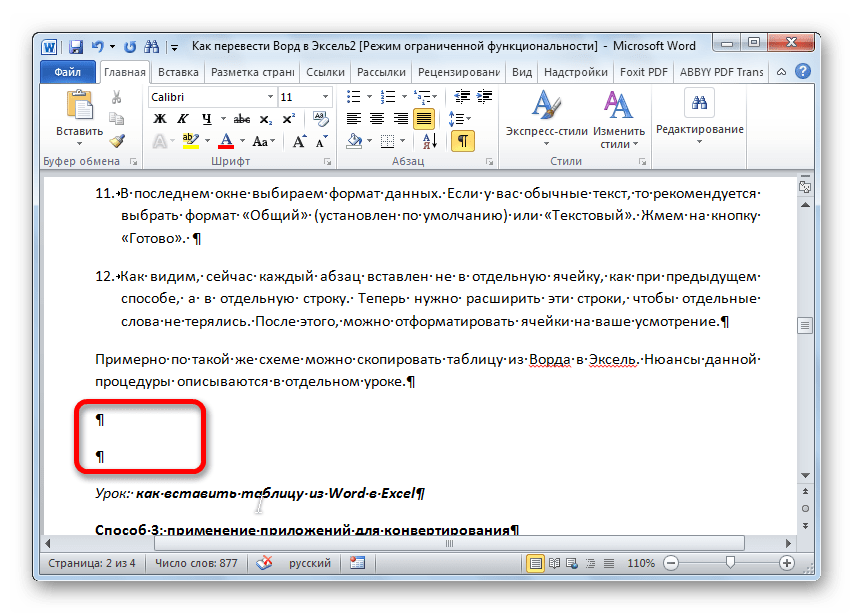Image resolution: width=854 pixels, height=614 pixels.
Task: Select the Format Painter brush icon
Action: click(x=117, y=141)
